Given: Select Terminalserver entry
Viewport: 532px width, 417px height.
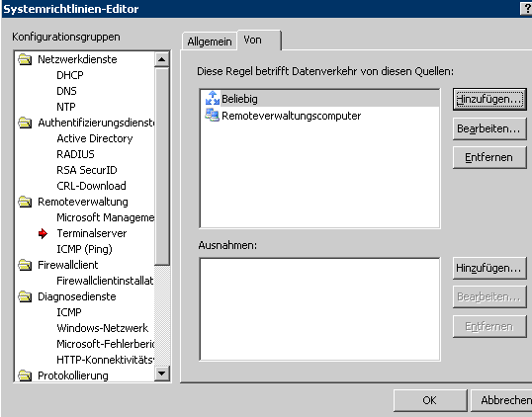Looking at the screenshot, I should point(92,233).
